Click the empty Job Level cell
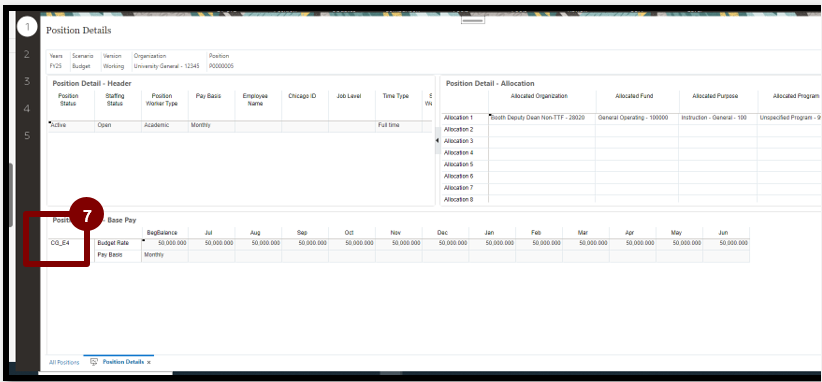Screen dimensions: 822x382 click(352, 126)
